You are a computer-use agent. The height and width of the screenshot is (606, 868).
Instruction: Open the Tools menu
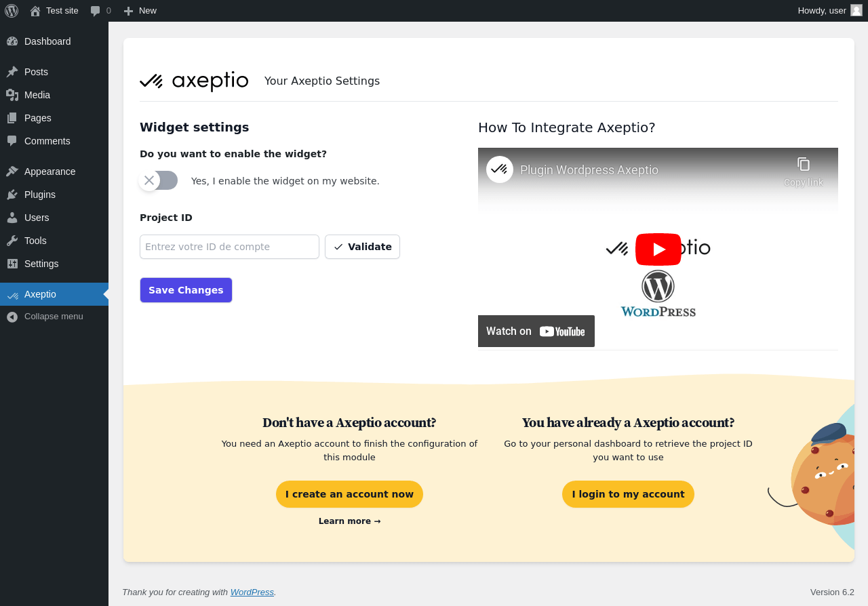(x=54, y=241)
